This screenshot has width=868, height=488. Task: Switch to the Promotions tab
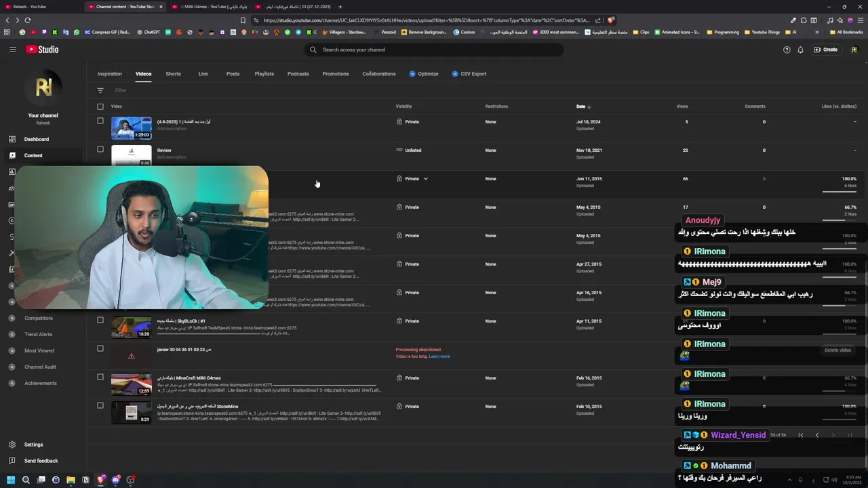[336, 74]
